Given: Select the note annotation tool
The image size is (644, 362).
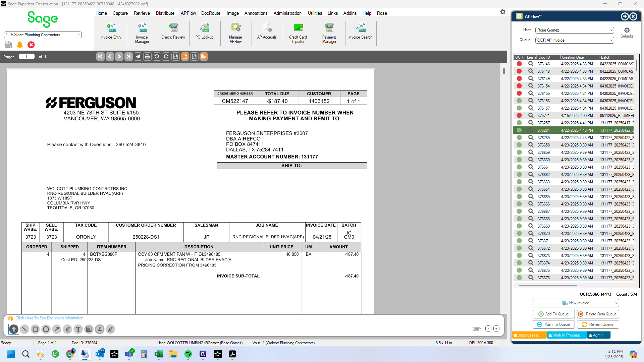Looking at the screenshot, I should [89, 329].
